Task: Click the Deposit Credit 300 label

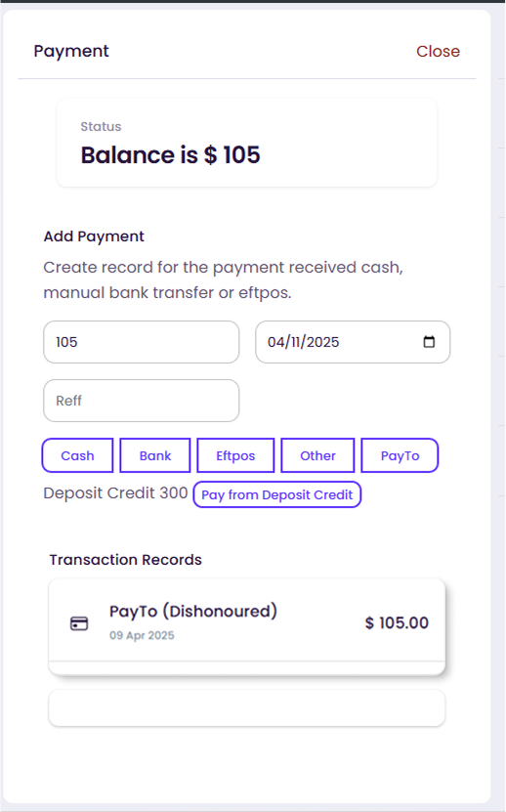Action: pos(115,493)
